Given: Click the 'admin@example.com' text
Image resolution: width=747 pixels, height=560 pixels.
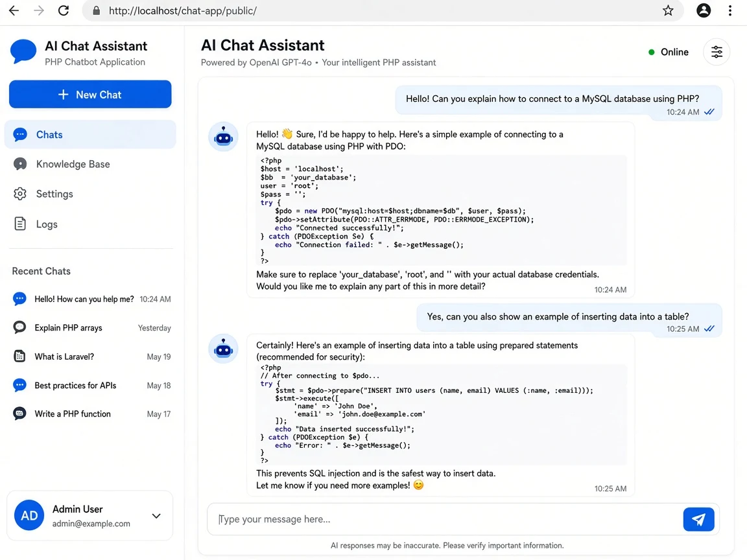Looking at the screenshot, I should tap(91, 523).
